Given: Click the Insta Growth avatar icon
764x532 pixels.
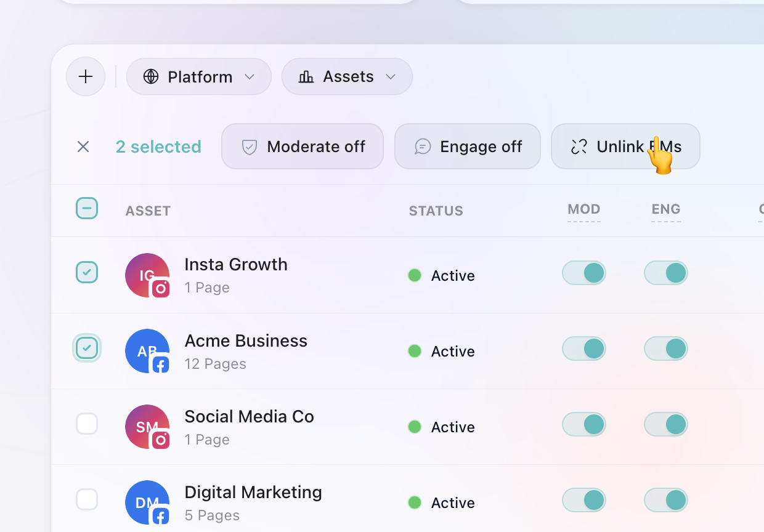Looking at the screenshot, I should click(x=147, y=275).
